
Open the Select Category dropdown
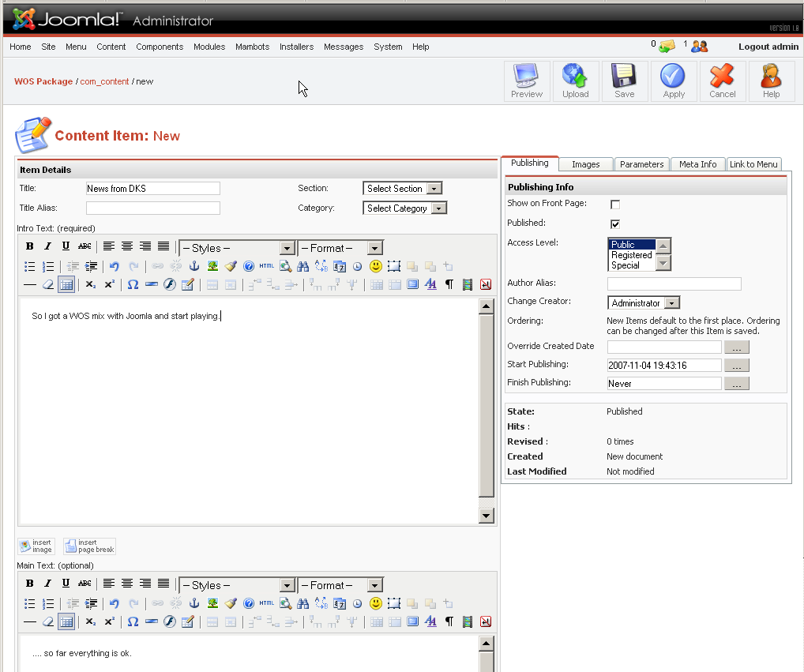click(x=405, y=208)
